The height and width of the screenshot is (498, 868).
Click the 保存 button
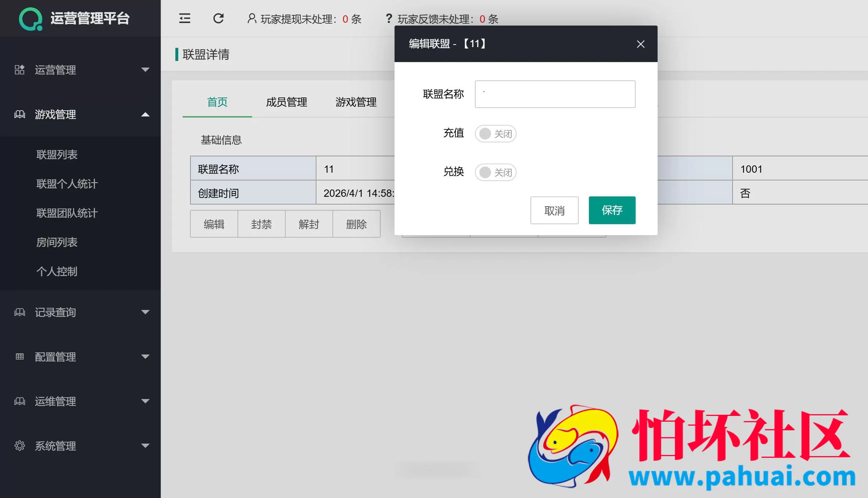point(612,210)
